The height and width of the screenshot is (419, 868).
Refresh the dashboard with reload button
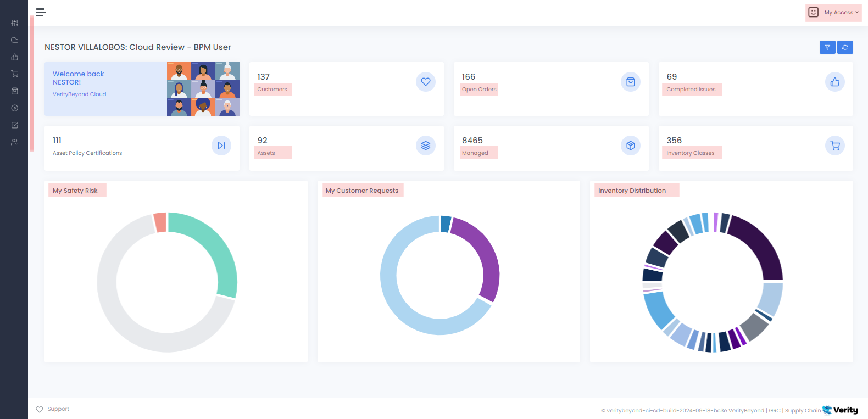pyautogui.click(x=845, y=47)
